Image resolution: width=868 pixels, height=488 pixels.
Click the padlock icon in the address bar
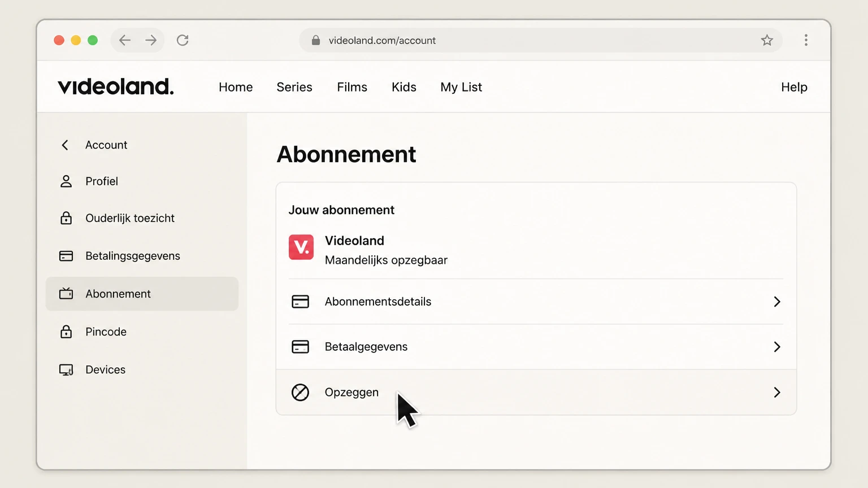point(316,40)
